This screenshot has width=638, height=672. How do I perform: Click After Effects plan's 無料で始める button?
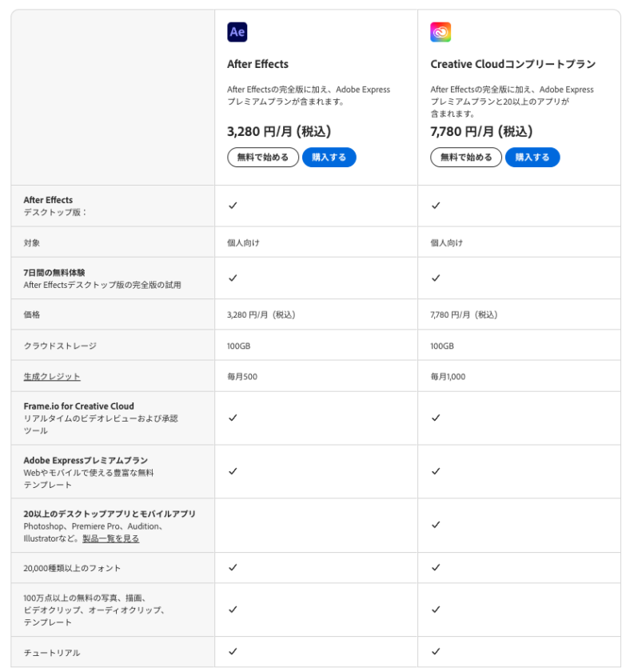coord(263,158)
